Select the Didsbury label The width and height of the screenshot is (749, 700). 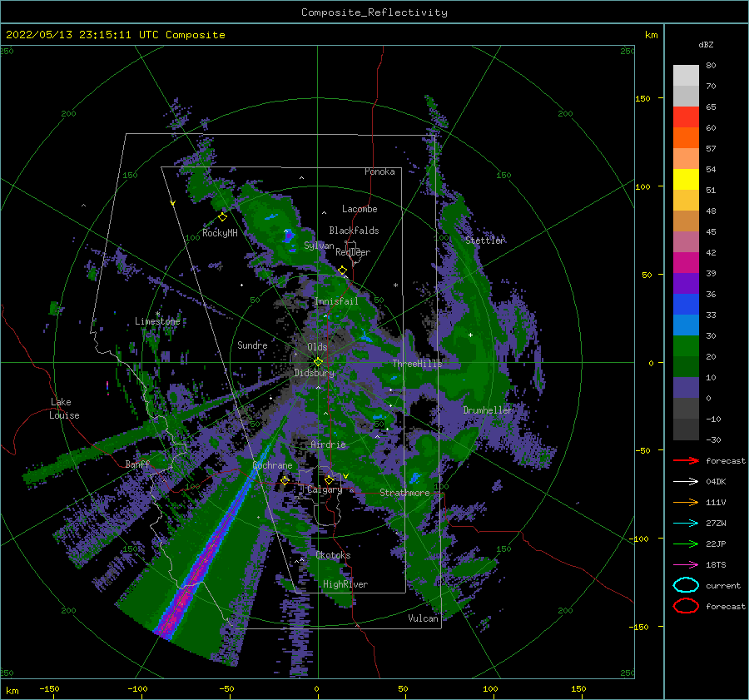(x=315, y=373)
